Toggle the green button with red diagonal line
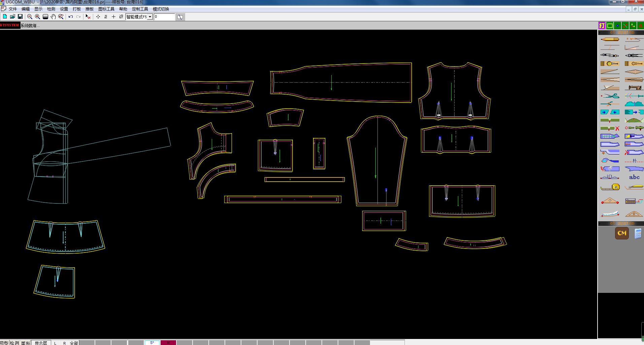Image resolution: width=644 pixels, height=345 pixels. (x=625, y=26)
